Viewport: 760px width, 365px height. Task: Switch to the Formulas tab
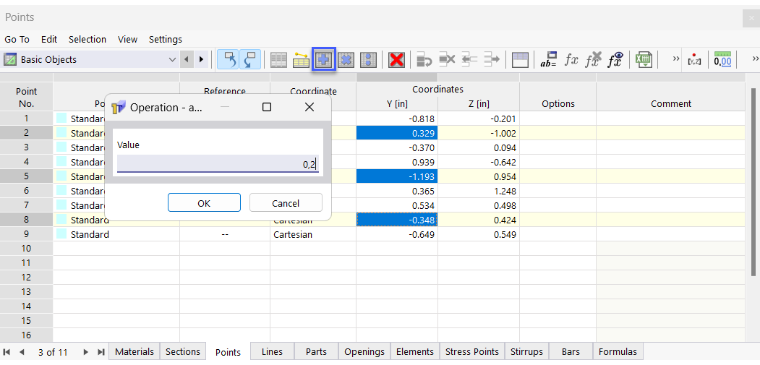[618, 352]
